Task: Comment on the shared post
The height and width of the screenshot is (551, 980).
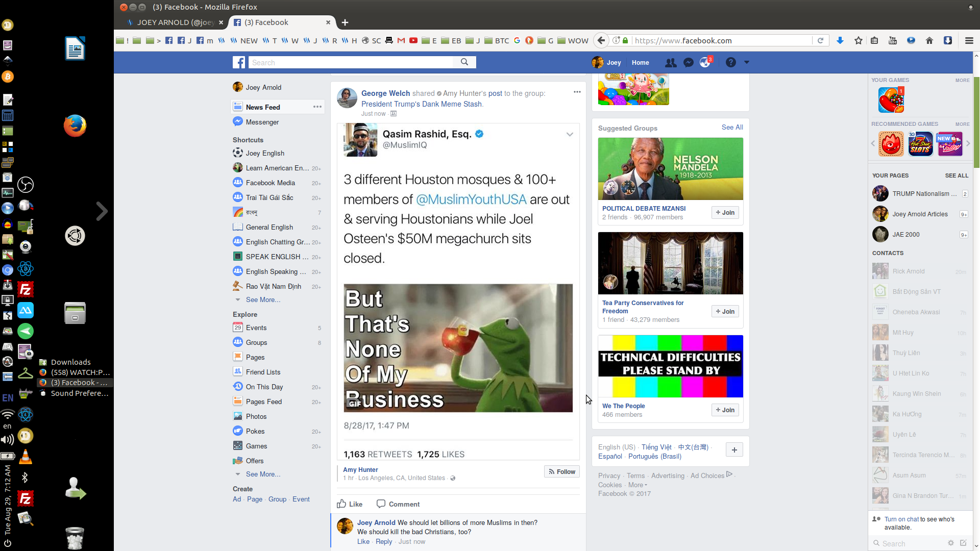Action: pyautogui.click(x=398, y=504)
